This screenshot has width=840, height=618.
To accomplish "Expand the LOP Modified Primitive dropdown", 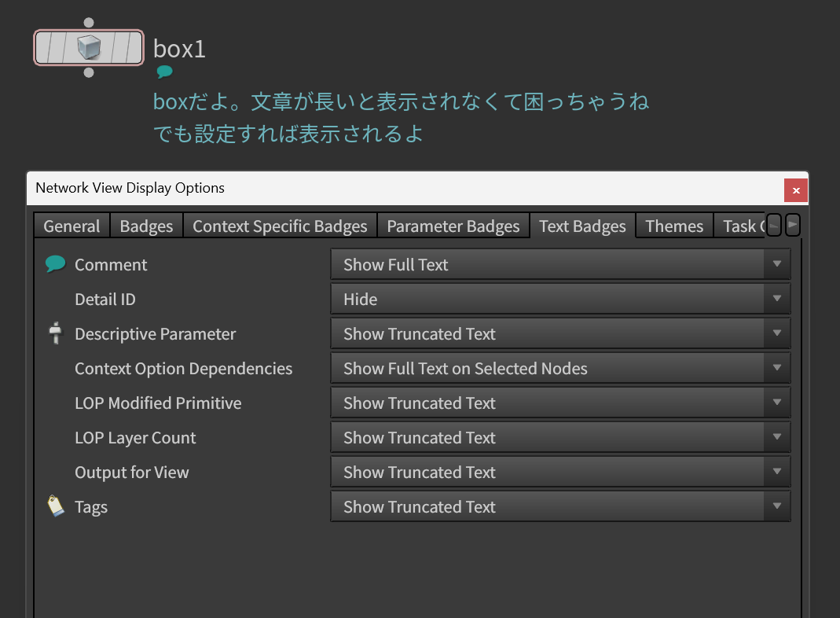I will (560, 403).
